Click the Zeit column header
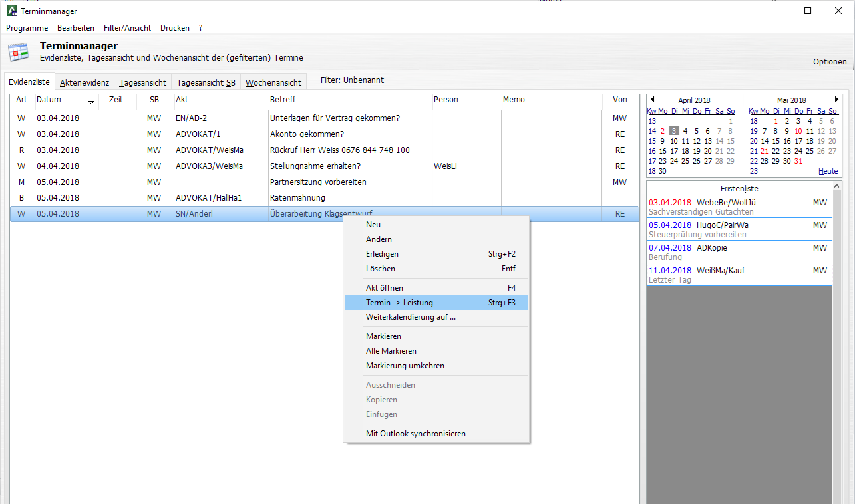This screenshot has height=504, width=855. (x=116, y=100)
